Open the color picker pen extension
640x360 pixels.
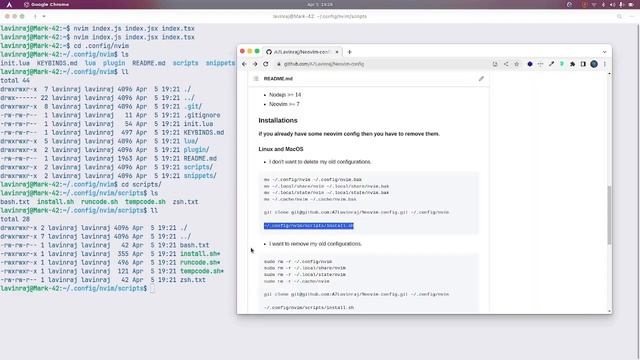551,64
